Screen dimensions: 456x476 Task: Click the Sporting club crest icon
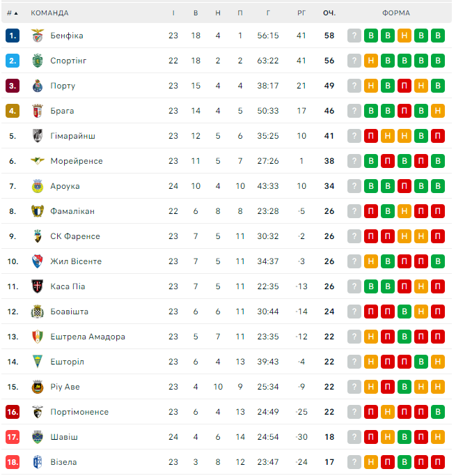click(x=38, y=61)
